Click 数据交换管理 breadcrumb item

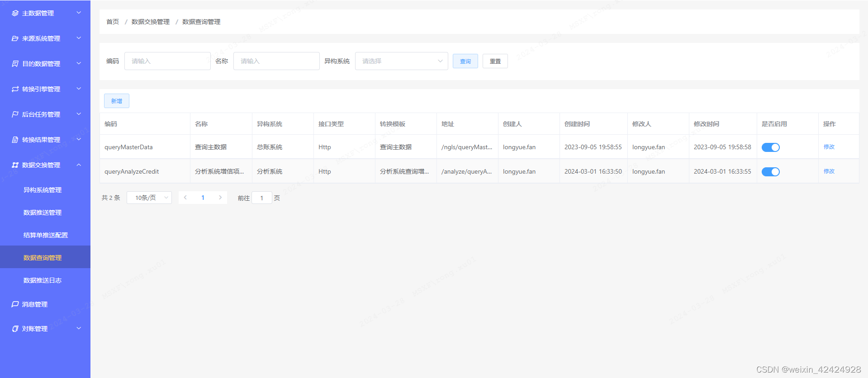(x=151, y=22)
